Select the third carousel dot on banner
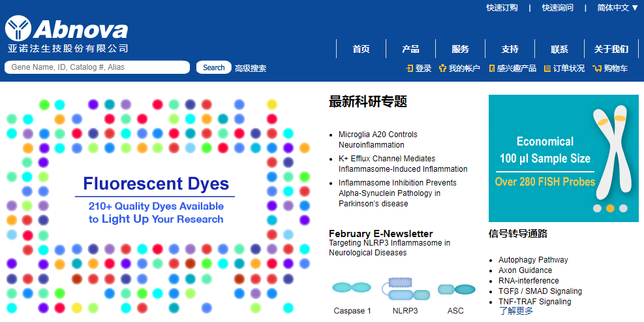This screenshot has width=644, height=322. click(623, 208)
